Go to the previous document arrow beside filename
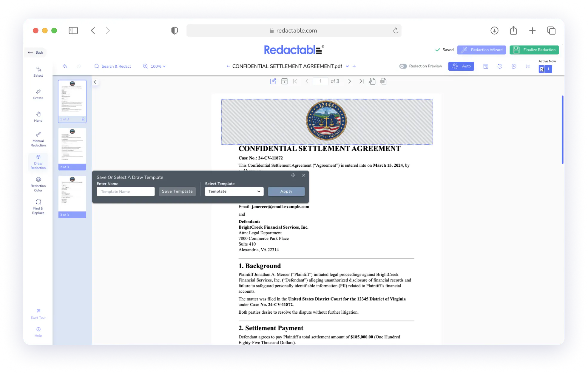Screen dimensions: 588x373 pyautogui.click(x=228, y=66)
